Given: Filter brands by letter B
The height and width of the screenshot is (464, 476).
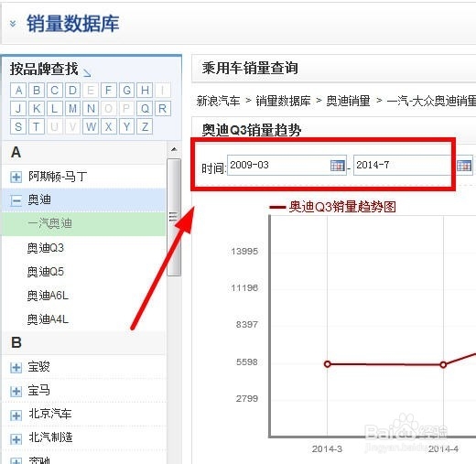Looking at the screenshot, I should tap(37, 91).
